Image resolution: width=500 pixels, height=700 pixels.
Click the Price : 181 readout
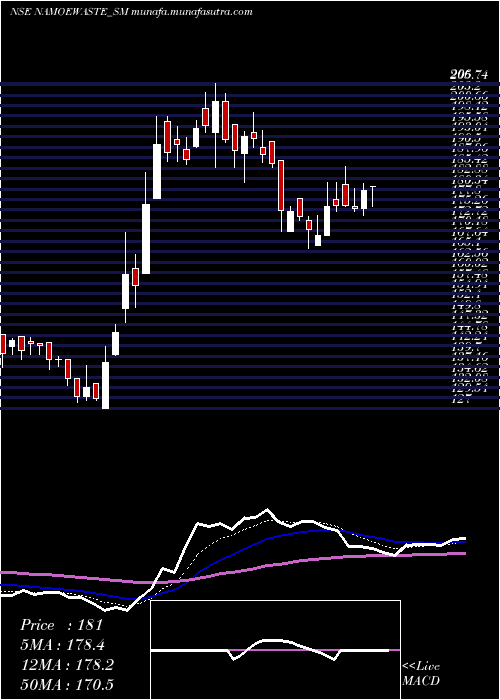[62, 625]
